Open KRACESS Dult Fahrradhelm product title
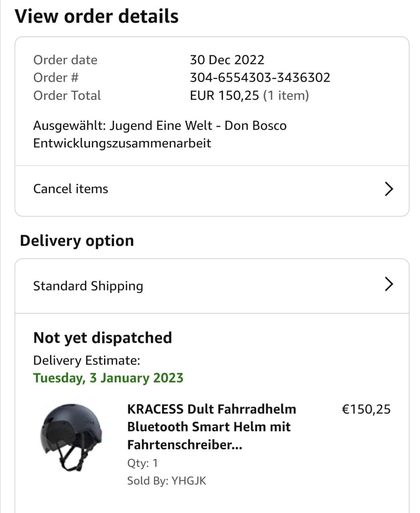Image resolution: width=420 pixels, height=513 pixels. 211,426
